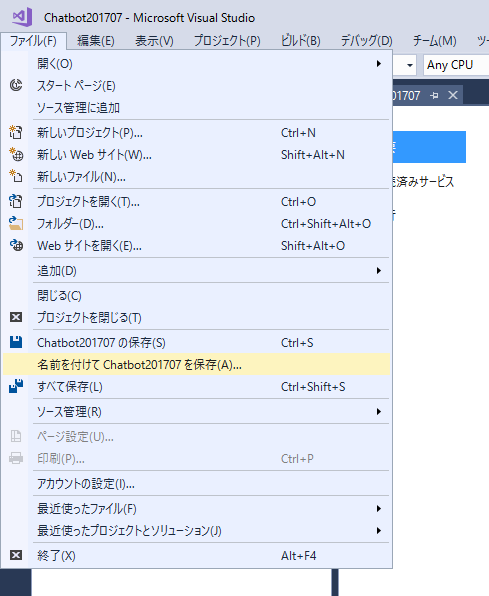
Task: Click the Close Project (プロジェクトを閉じる) X icon
Action: pos(16,317)
